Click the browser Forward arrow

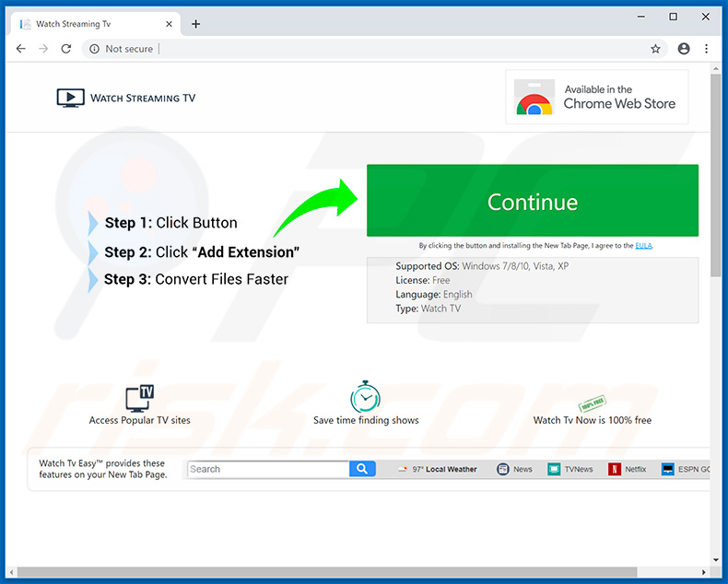[43, 49]
